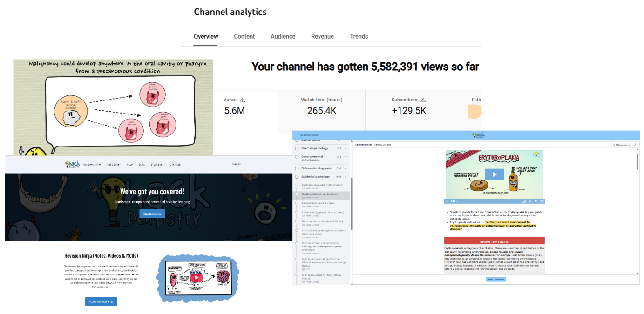Click Sign In on website navbar
The width and height of the screenshot is (644, 314).
(x=237, y=164)
